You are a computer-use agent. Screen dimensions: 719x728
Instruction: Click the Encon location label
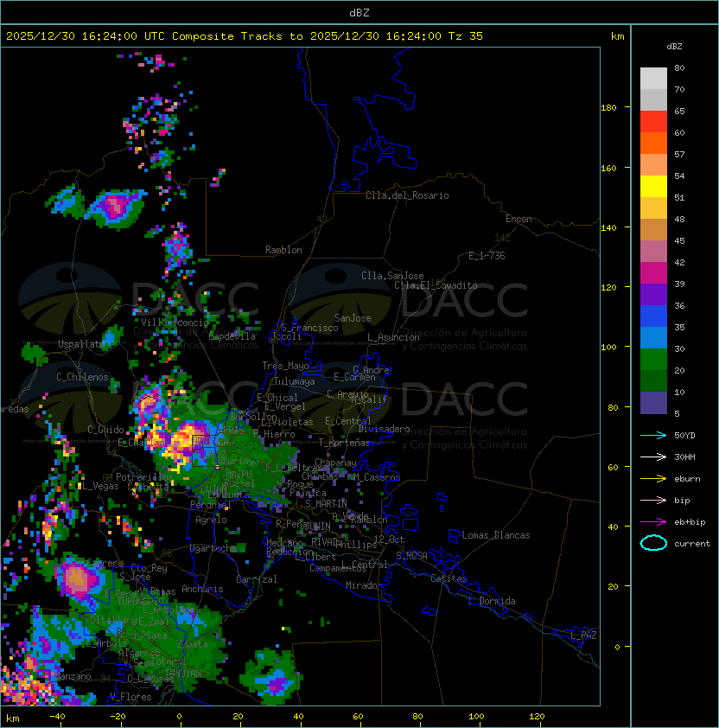coord(519,219)
